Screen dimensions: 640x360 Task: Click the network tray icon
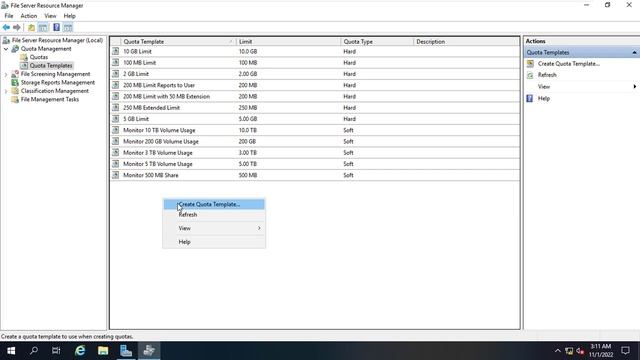coord(569,351)
